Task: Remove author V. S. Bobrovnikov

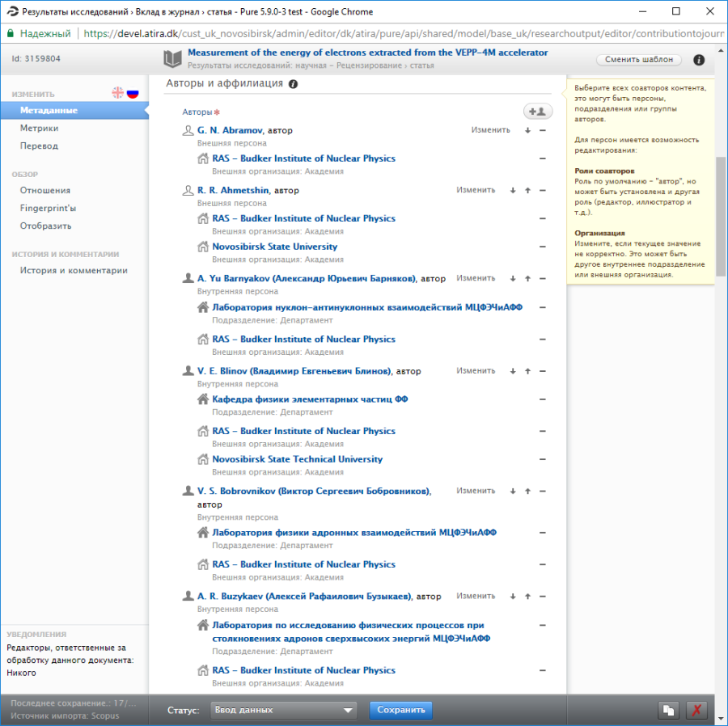Action: (542, 491)
